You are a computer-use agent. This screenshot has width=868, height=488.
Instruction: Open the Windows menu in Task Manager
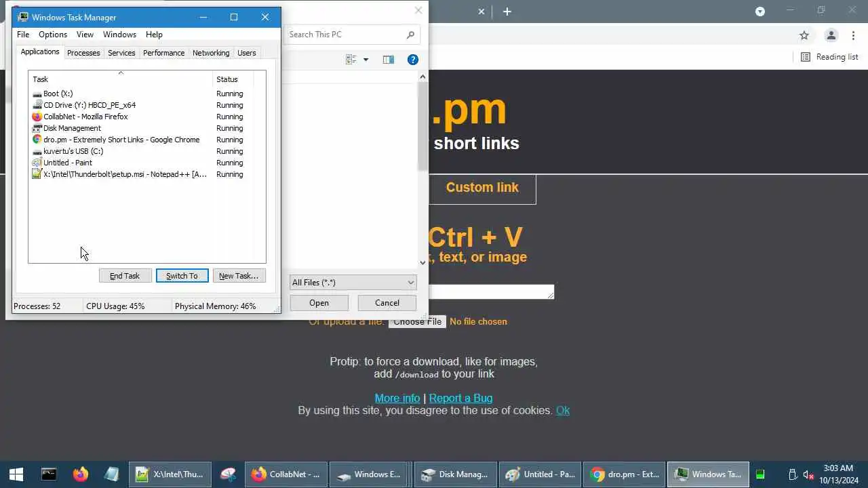click(x=119, y=35)
